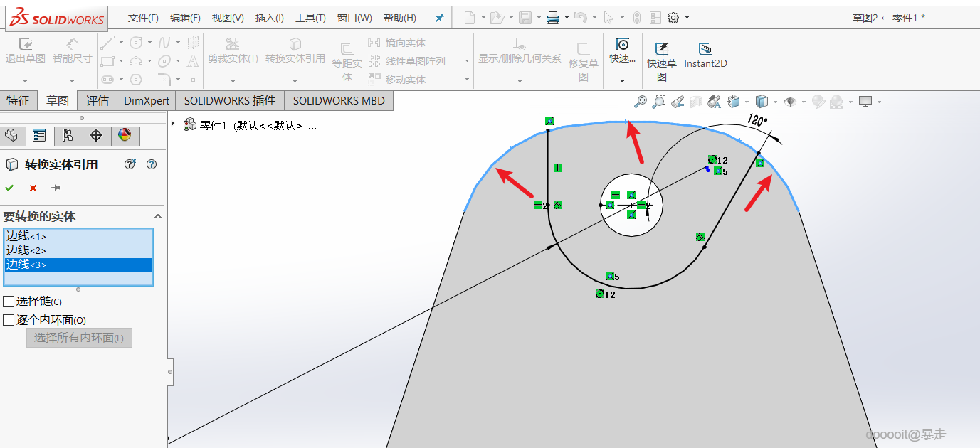Open the ConfigurationManager panel icon
This screenshot has width=980, height=448.
(x=68, y=135)
